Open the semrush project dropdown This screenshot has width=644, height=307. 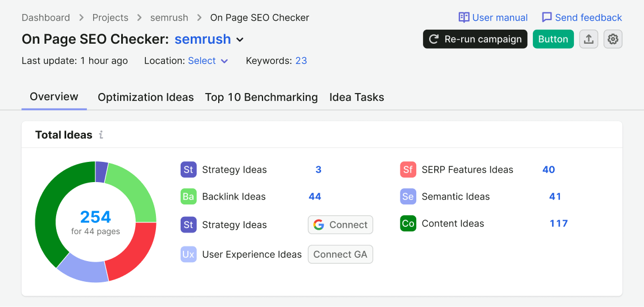pos(209,39)
